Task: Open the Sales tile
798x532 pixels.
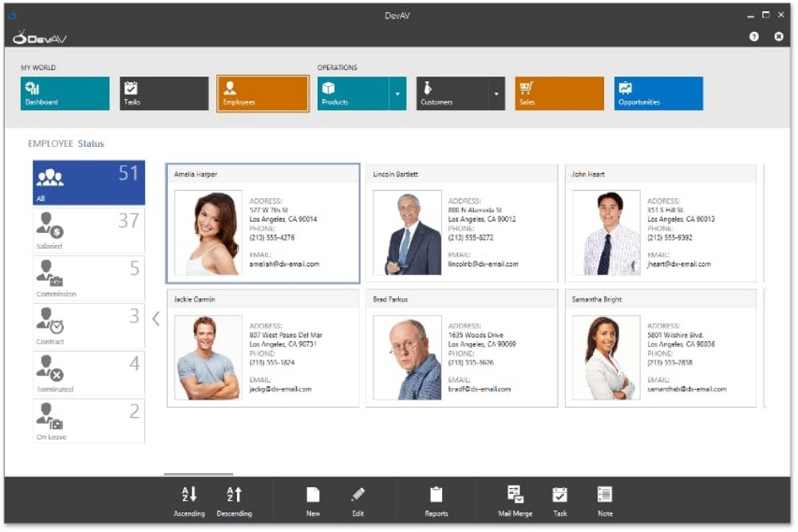Action: (x=560, y=93)
